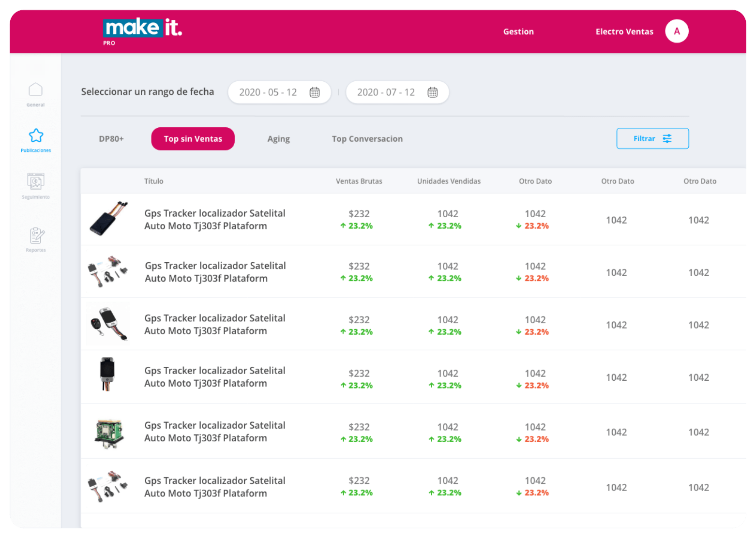This screenshot has height=538, width=756.
Task: Open the Top Conversacion tab
Action: [x=367, y=139]
